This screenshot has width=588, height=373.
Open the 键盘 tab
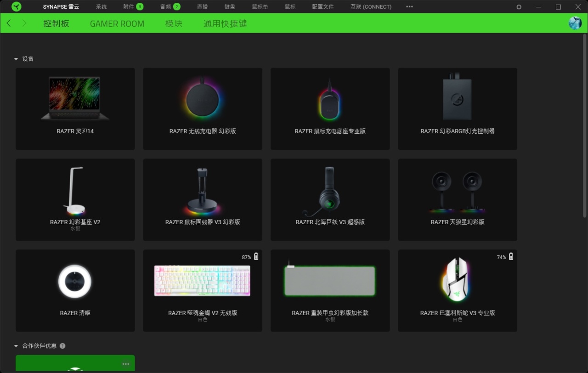point(230,7)
